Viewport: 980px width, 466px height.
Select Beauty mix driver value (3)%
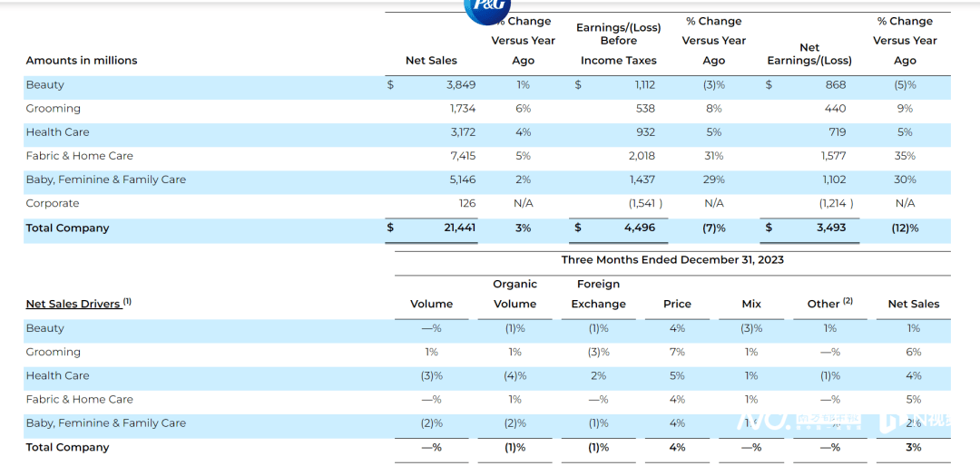pyautogui.click(x=751, y=328)
